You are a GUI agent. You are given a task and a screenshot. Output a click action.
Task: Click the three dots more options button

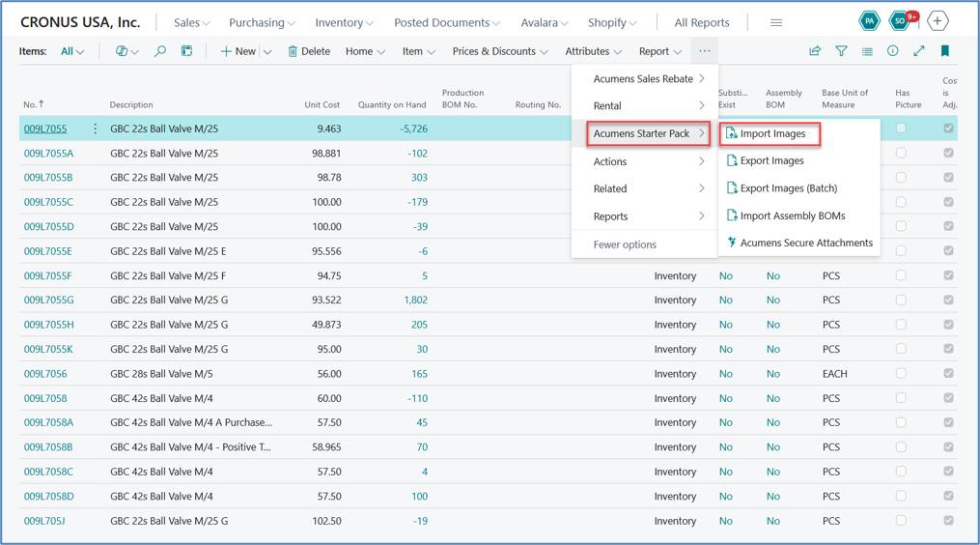705,51
